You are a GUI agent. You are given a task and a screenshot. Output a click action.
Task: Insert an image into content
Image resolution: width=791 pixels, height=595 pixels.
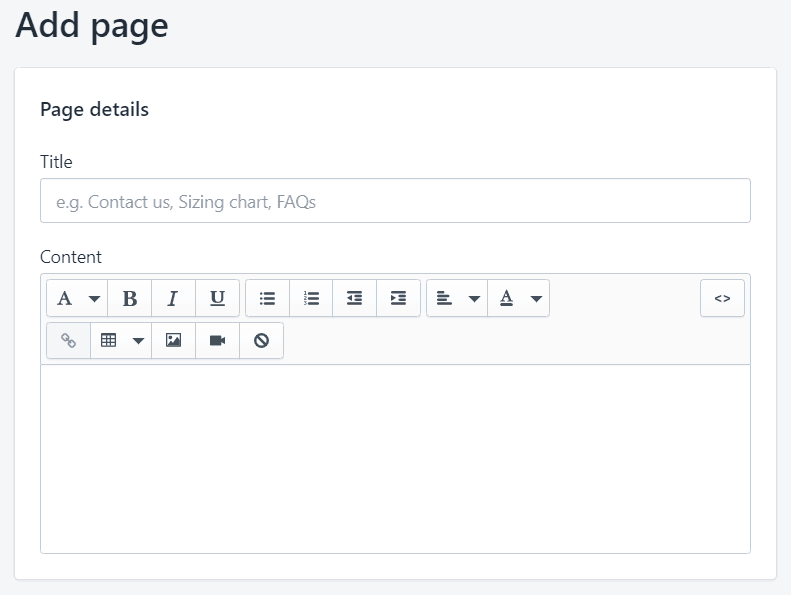tap(174, 341)
